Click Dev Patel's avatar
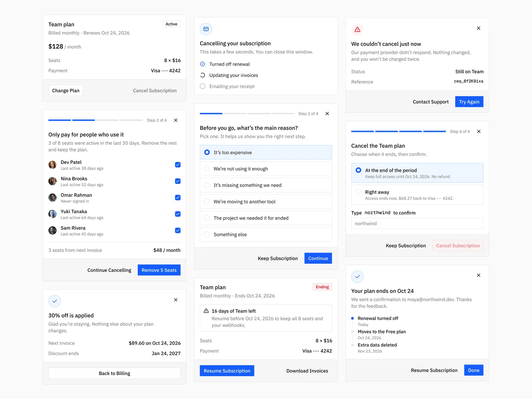This screenshot has height=399, width=532. (x=53, y=165)
